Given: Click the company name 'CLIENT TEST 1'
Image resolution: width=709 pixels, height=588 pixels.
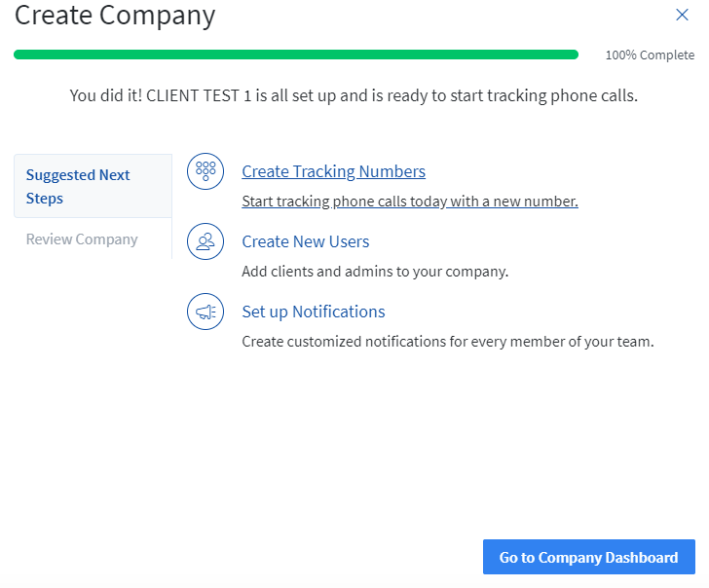Looking at the screenshot, I should (198, 96).
